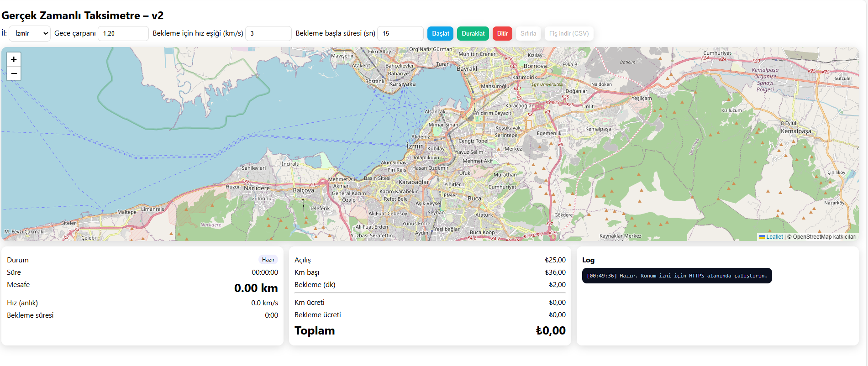Click the Hazır status badge

tap(268, 260)
